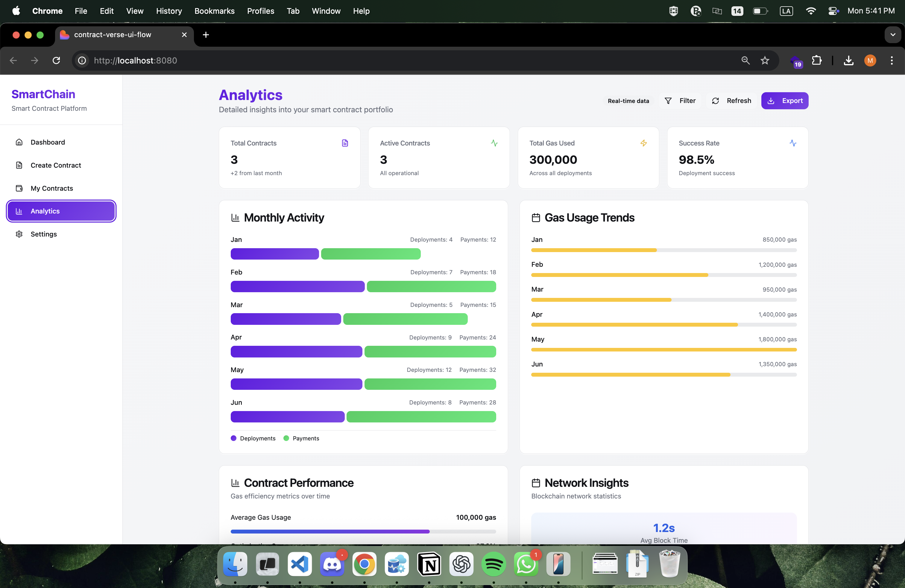Open My Contracts from sidebar

tap(52, 188)
